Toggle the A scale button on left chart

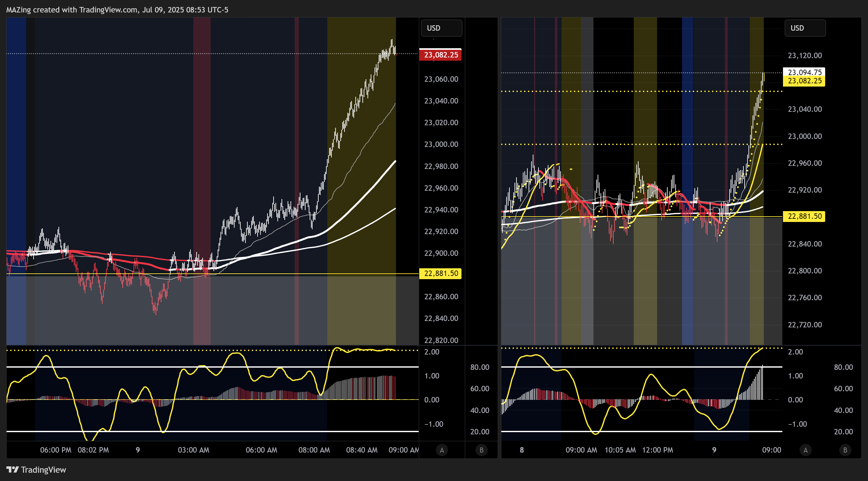pyautogui.click(x=442, y=450)
